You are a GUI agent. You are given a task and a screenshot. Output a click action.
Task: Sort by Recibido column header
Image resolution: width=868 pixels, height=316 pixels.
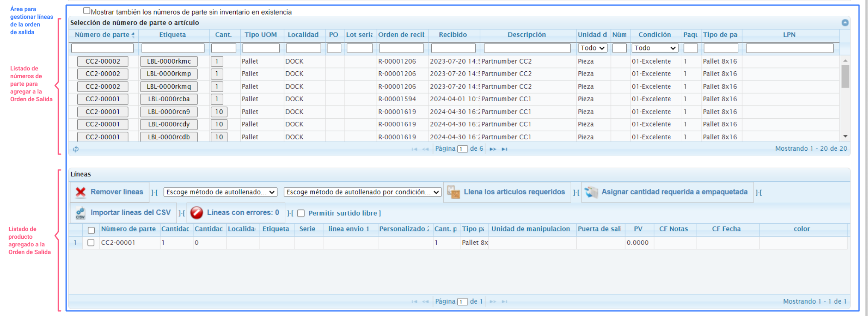pos(453,35)
